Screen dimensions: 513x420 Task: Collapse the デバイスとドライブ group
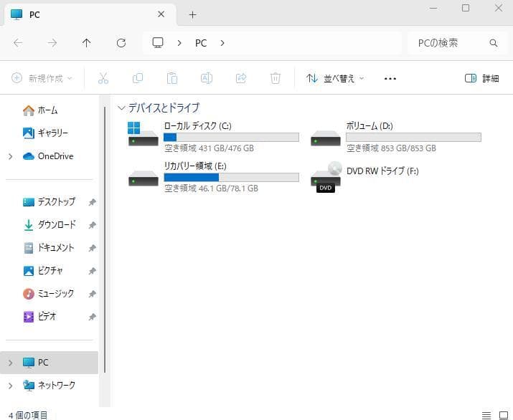[x=121, y=108]
